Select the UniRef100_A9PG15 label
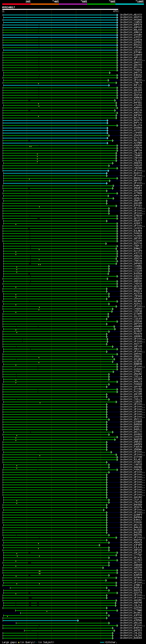The width and height of the screenshot is (146, 644). (131, 27)
